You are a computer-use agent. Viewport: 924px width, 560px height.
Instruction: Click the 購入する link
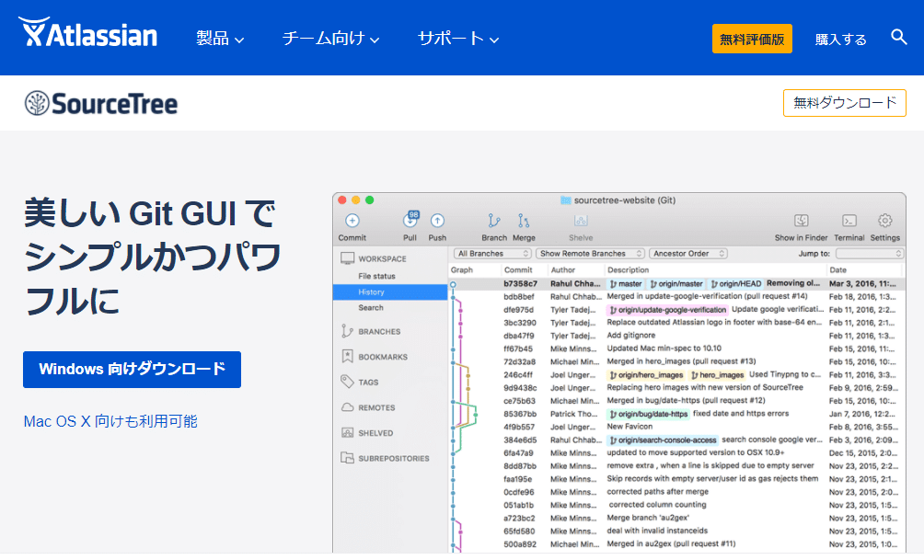(841, 40)
